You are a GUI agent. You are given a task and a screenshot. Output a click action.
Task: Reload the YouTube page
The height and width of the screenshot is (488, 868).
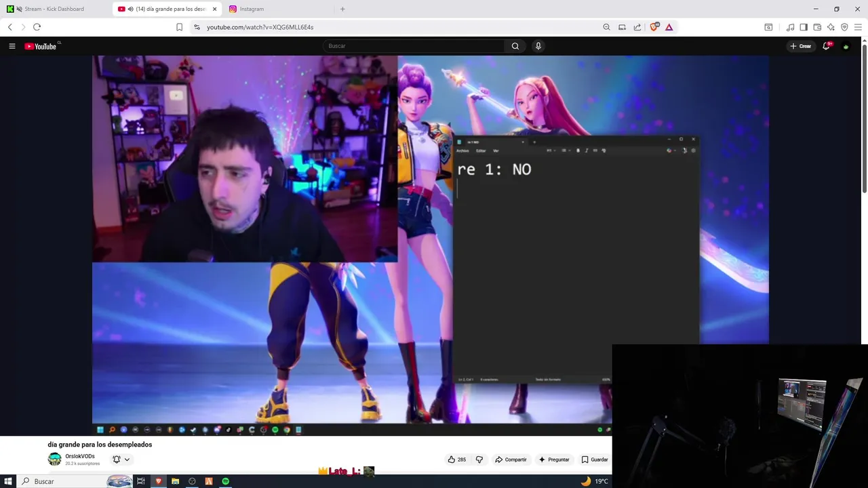point(37,27)
